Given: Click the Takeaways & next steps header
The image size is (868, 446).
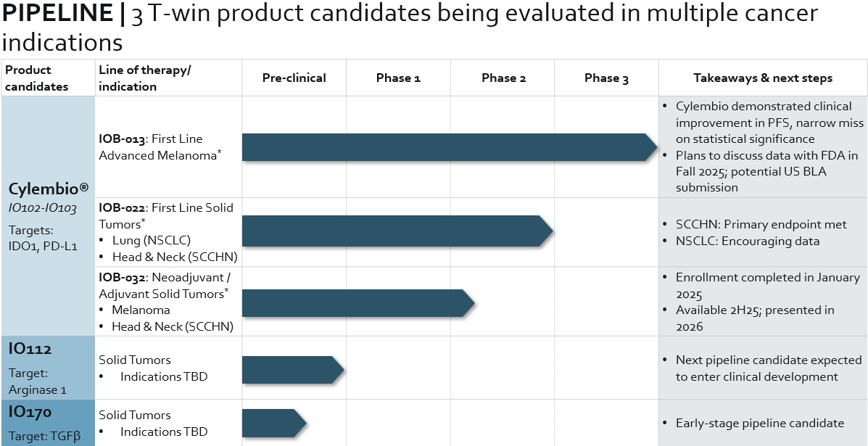Looking at the screenshot, I should (763, 78).
